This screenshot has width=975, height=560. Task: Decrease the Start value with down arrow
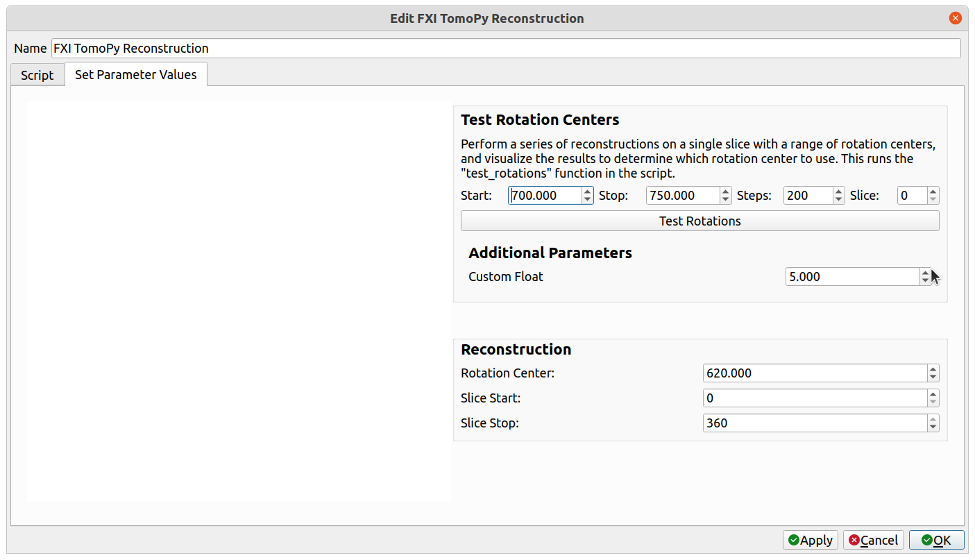pyautogui.click(x=588, y=200)
